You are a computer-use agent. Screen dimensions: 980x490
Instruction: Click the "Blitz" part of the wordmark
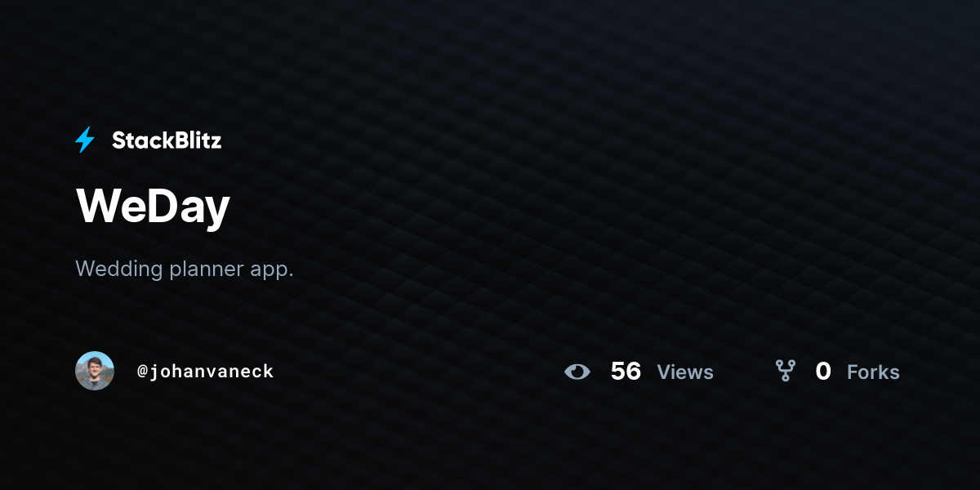193,140
